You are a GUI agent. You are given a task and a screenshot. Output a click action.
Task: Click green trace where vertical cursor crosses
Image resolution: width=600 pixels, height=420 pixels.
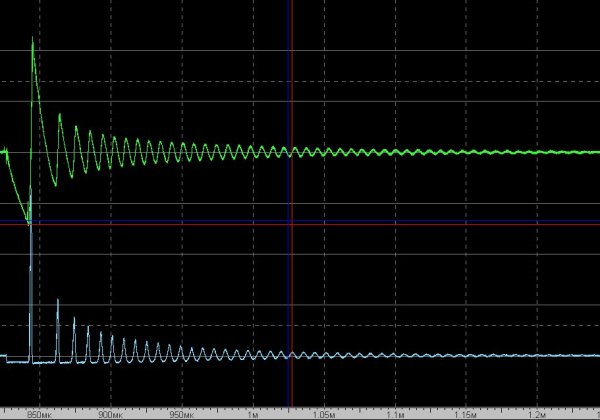291,153
